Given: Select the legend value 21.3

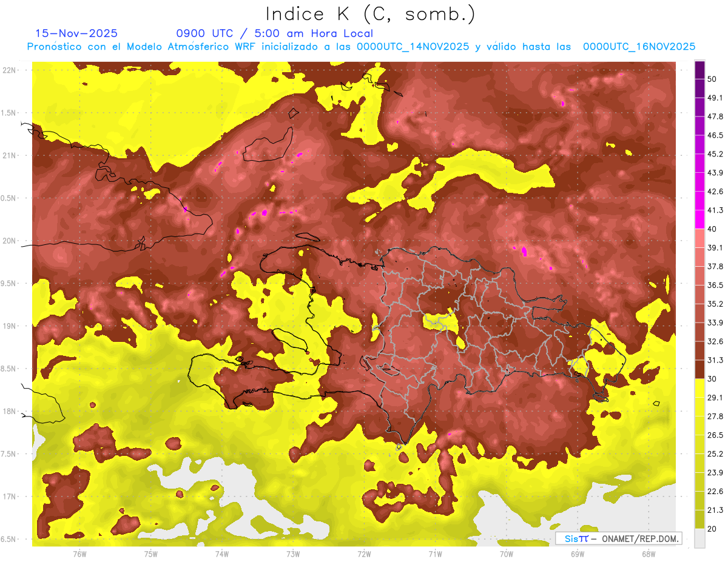Looking at the screenshot, I should click(x=714, y=510).
